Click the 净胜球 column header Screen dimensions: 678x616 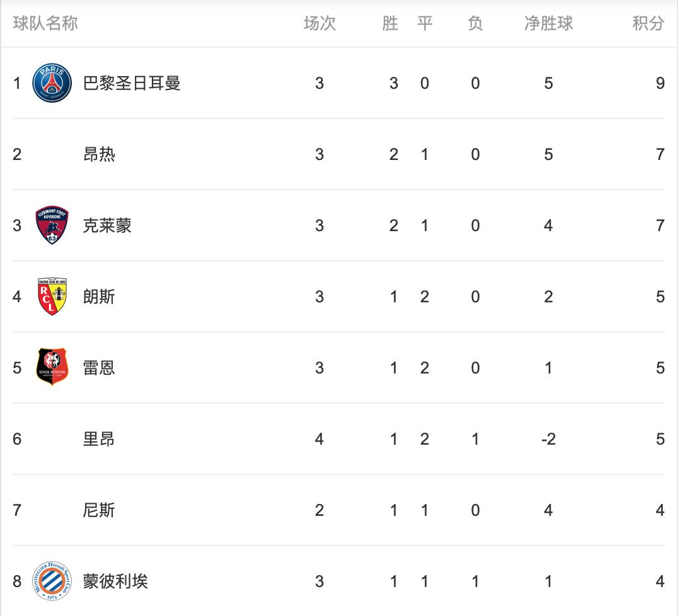(548, 24)
